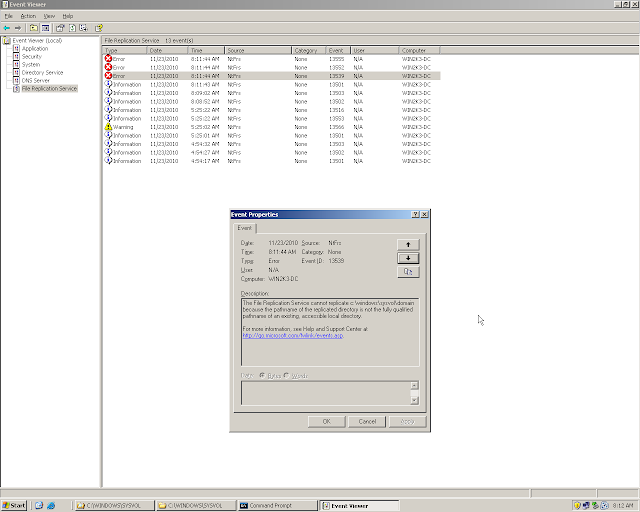Show previous event with the up arrow button
Image resolution: width=640 pixels, height=512 pixels.
point(408,245)
